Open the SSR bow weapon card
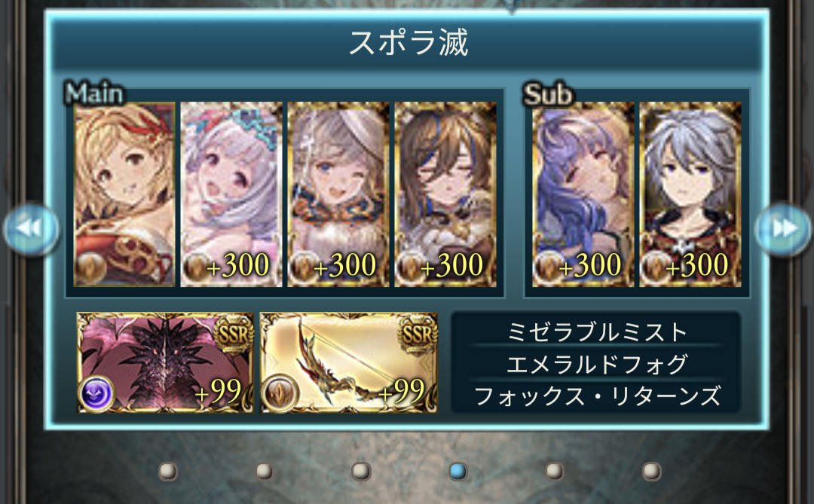 (348, 362)
